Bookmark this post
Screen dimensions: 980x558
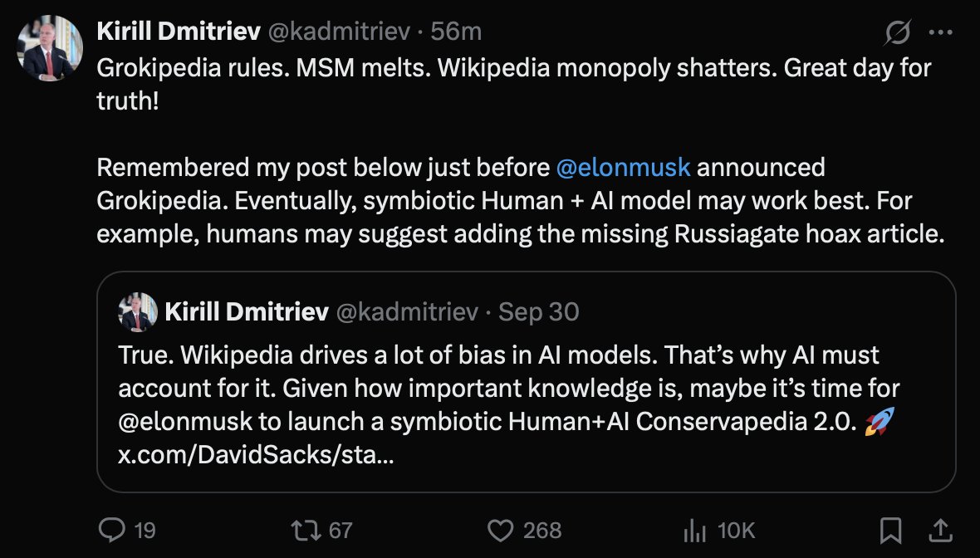click(x=891, y=530)
